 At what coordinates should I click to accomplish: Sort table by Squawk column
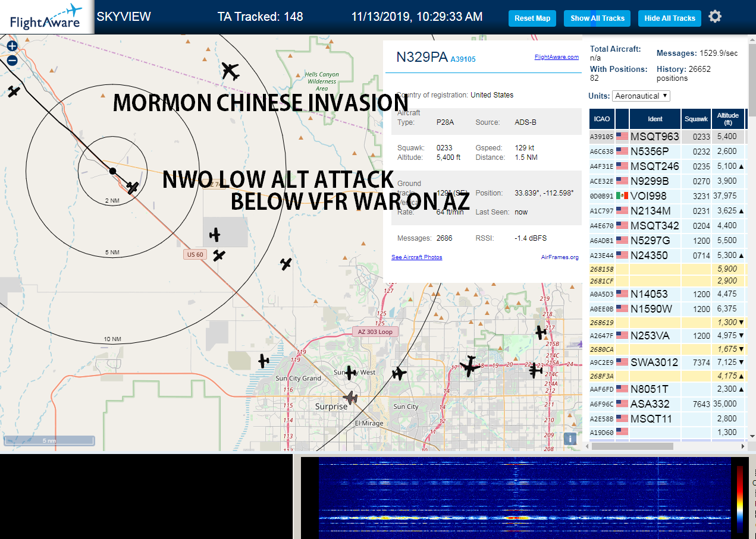(x=696, y=119)
